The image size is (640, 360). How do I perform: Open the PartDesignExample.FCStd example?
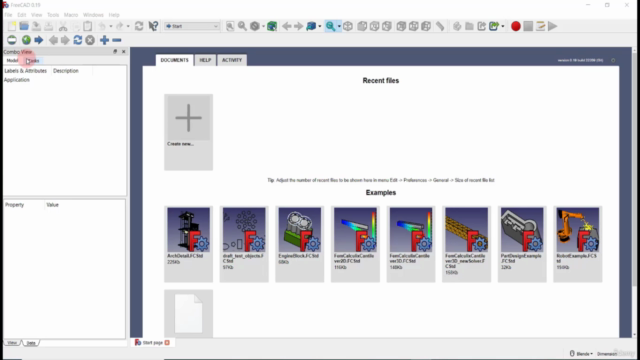[x=522, y=244]
